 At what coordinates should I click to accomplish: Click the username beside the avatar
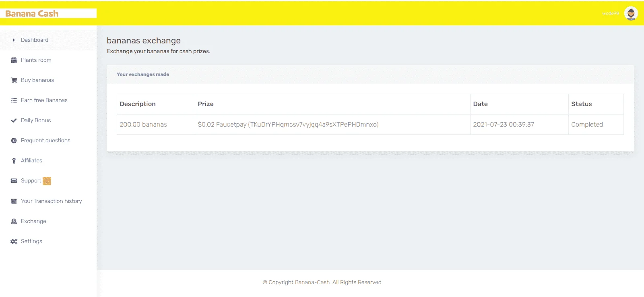[x=610, y=14]
